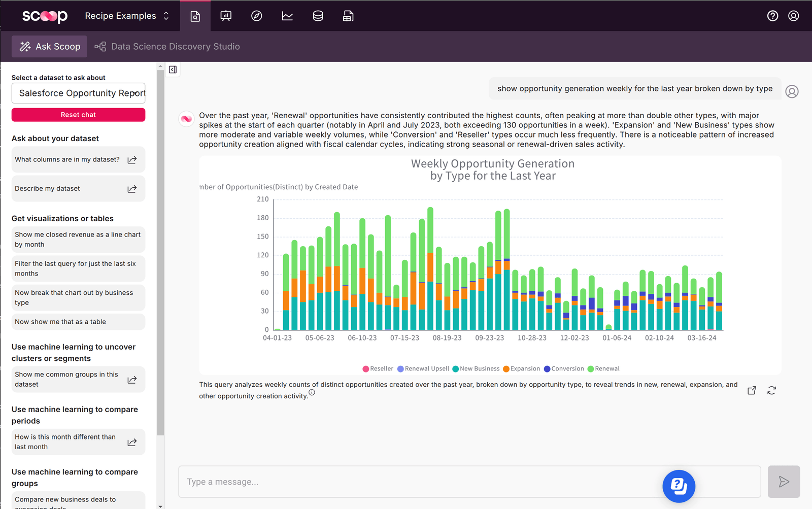812x509 pixels.
Task: Toggle the Renewal series in the chart legend
Action: (603, 368)
